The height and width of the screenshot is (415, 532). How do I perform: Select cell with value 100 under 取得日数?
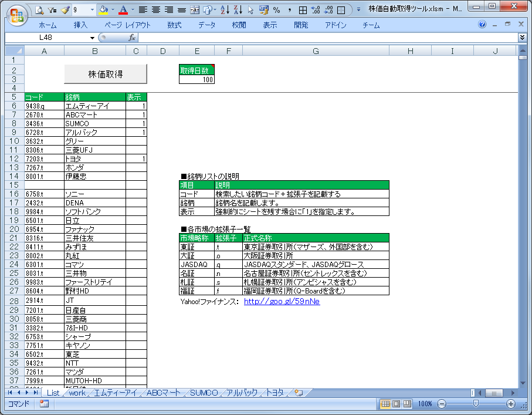pos(196,79)
